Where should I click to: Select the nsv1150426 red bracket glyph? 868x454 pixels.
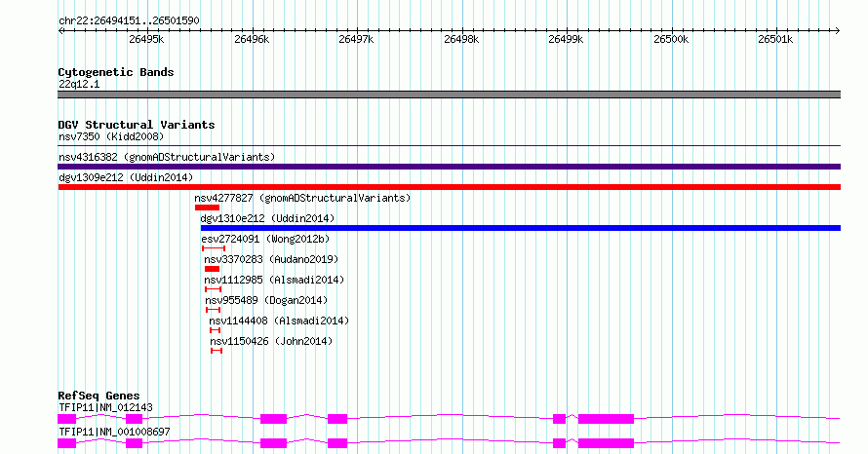pos(217,351)
